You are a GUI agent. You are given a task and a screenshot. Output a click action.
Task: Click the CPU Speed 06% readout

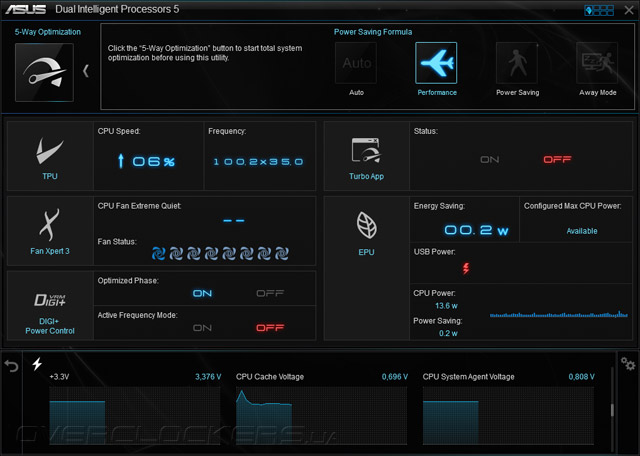pyautogui.click(x=147, y=162)
